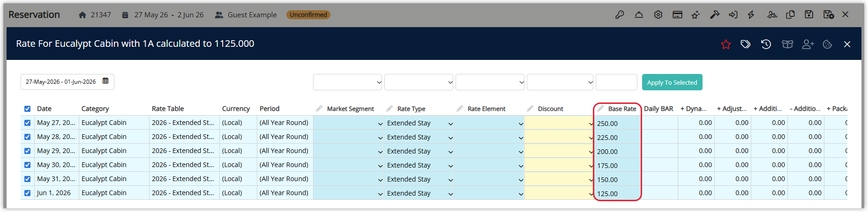Click the cookie icon

827,44
